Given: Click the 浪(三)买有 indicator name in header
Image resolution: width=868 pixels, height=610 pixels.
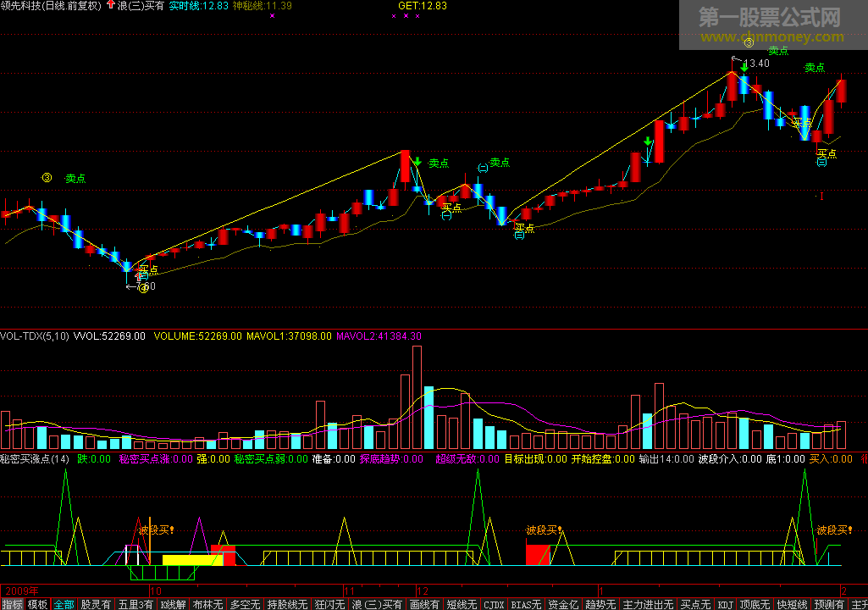Looking at the screenshot, I should pos(141,6).
